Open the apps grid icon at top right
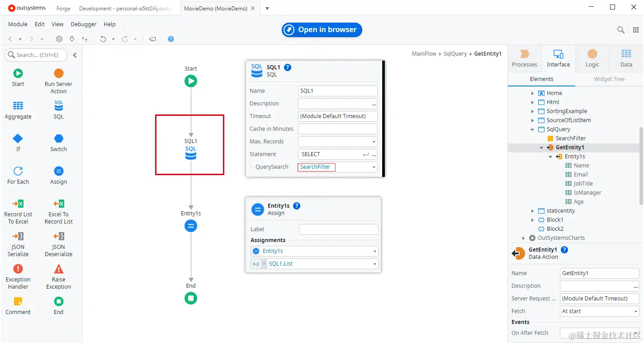644x343 pixels. tap(636, 30)
